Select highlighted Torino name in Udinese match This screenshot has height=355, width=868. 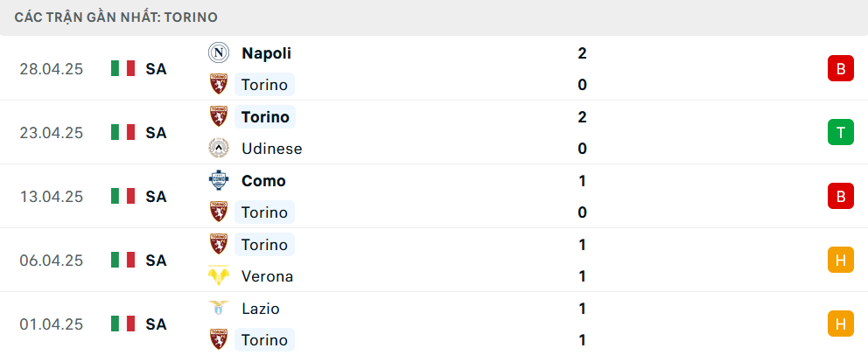265,116
